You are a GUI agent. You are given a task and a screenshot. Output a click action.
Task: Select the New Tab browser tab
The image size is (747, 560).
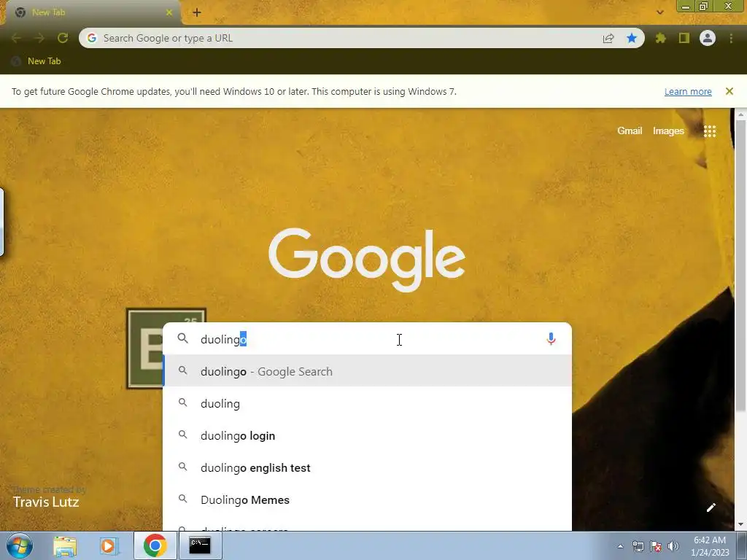(93, 12)
